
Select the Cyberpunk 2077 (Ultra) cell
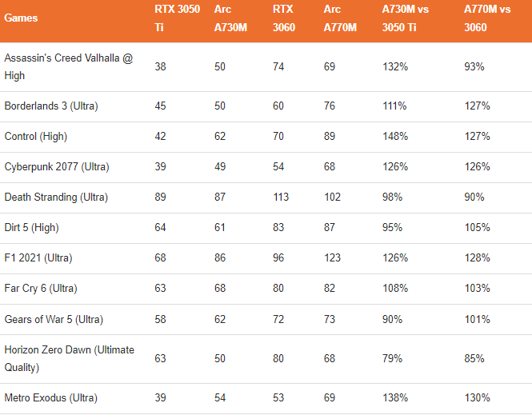coord(56,167)
